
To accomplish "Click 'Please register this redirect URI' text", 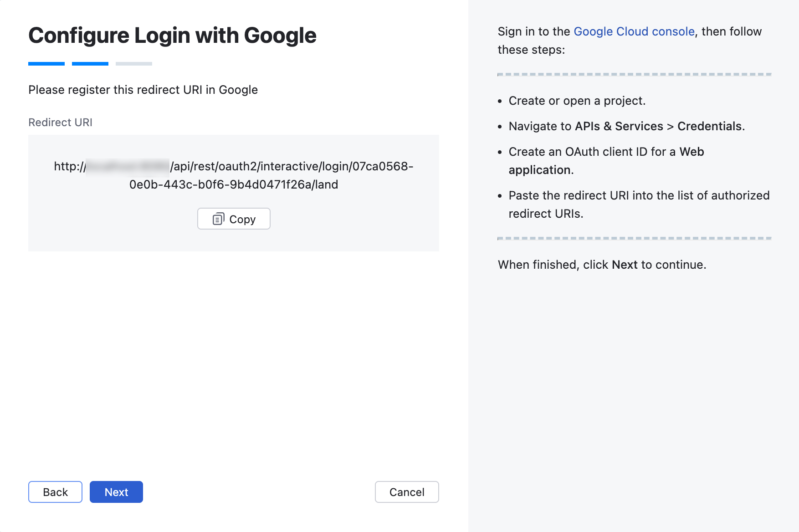I will coord(143,90).
